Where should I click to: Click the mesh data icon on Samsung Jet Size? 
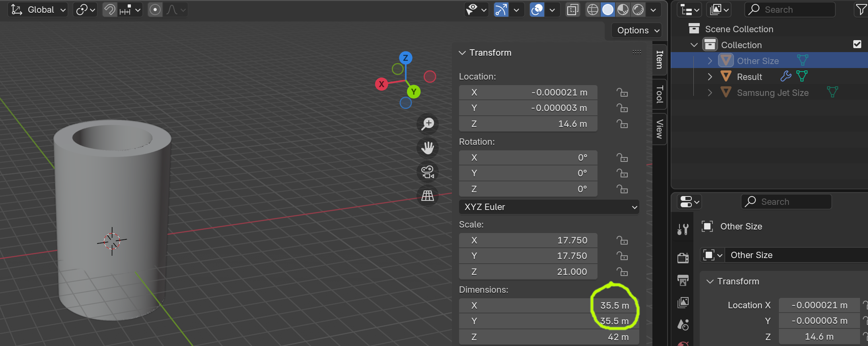click(832, 92)
